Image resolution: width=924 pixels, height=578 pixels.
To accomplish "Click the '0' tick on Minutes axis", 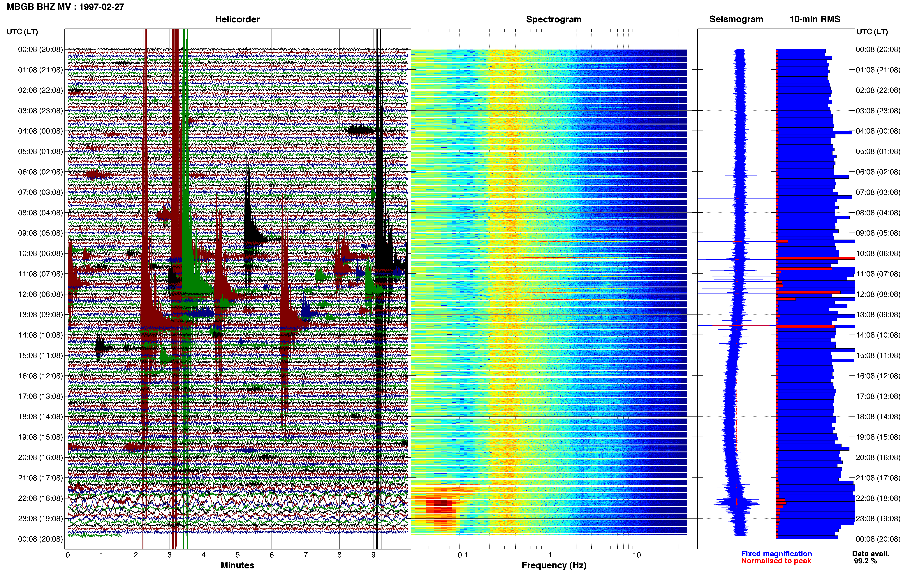I will click(68, 555).
